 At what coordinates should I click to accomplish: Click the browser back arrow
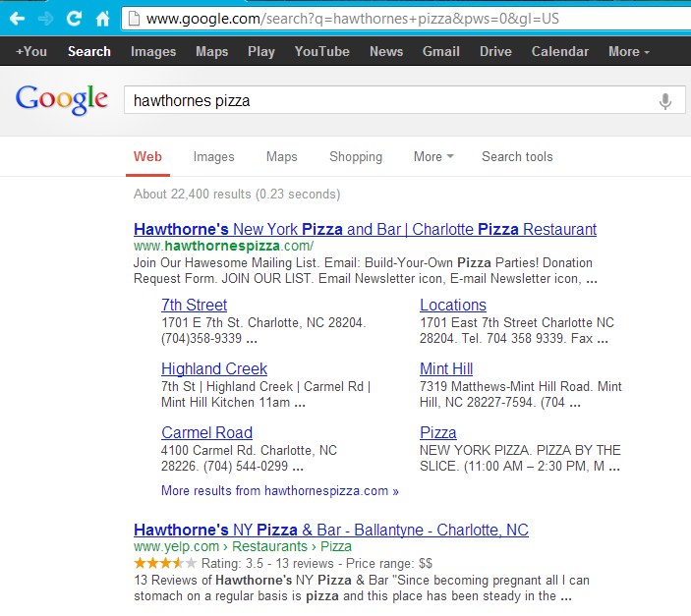(x=17, y=19)
